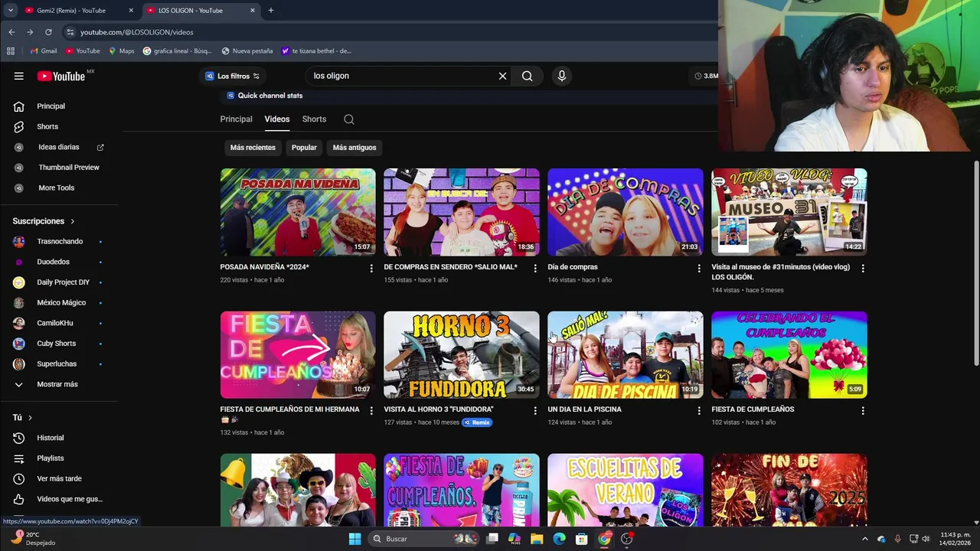This screenshot has width=980, height=551.
Task: Show hidden system tray icons
Action: point(865,539)
